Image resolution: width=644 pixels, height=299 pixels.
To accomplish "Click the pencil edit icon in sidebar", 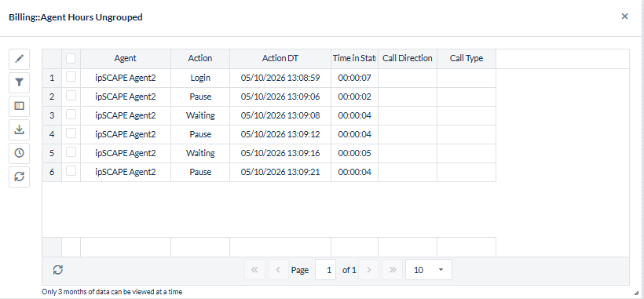I will click(20, 59).
